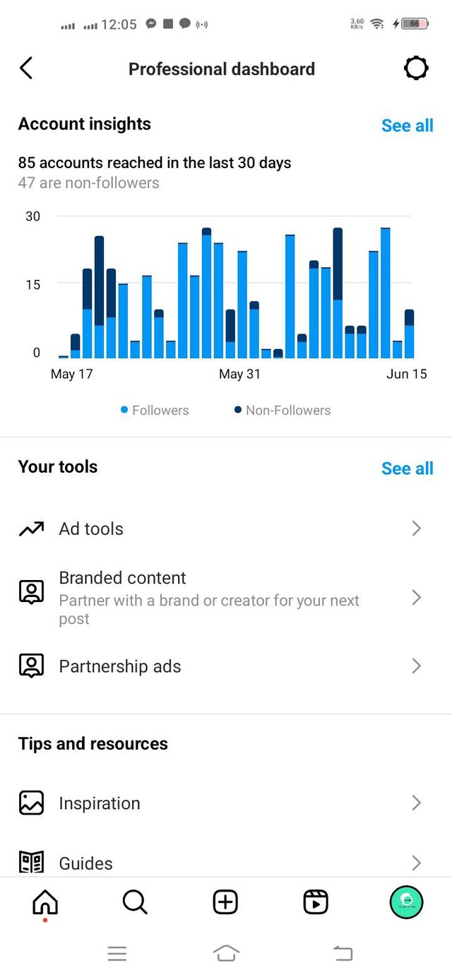Tap the Inspiration picture icon
This screenshot has width=452, height=980.
[x=31, y=803]
